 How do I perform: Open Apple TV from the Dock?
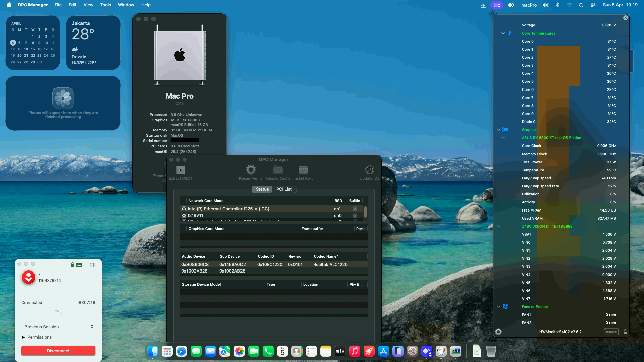[x=340, y=351]
